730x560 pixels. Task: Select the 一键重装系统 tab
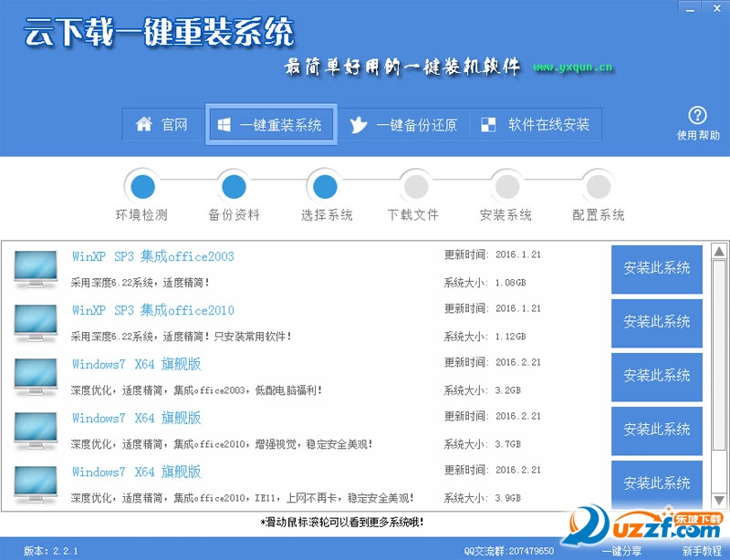tap(271, 125)
